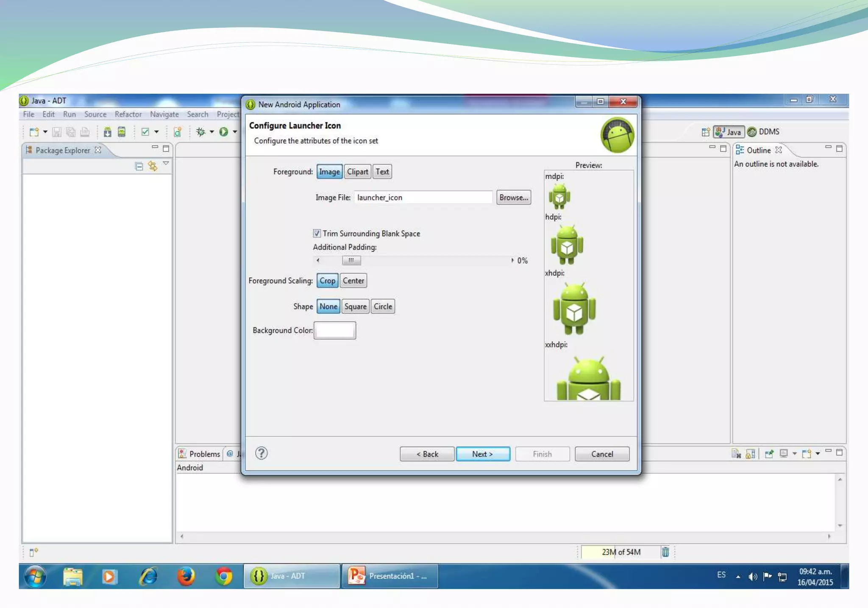This screenshot has height=608, width=868.
Task: Click the Debug bug toolbar icon
Action: tap(200, 132)
